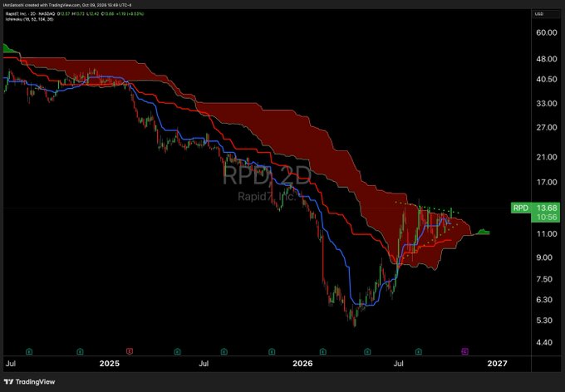
Task: Click the 27.00 price axis label
Action: click(x=546, y=128)
